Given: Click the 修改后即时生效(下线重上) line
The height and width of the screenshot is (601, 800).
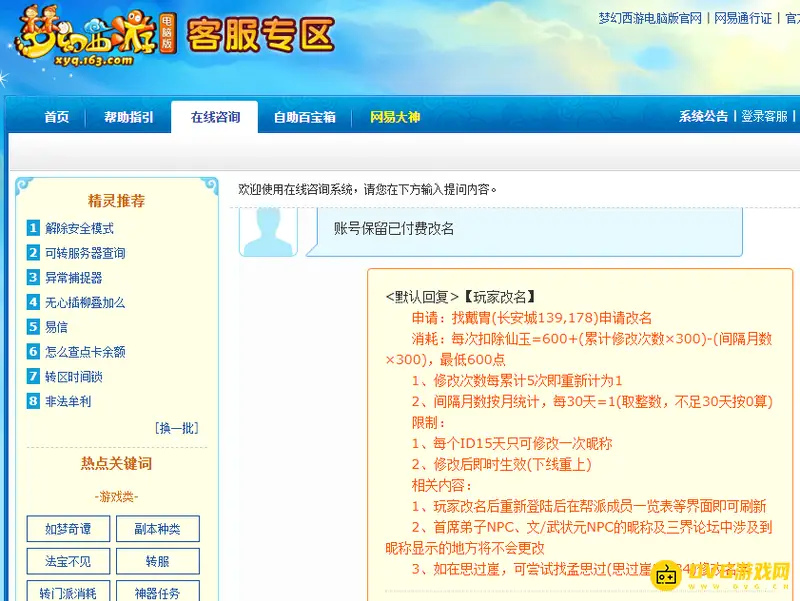Looking at the screenshot, I should pos(502,464).
